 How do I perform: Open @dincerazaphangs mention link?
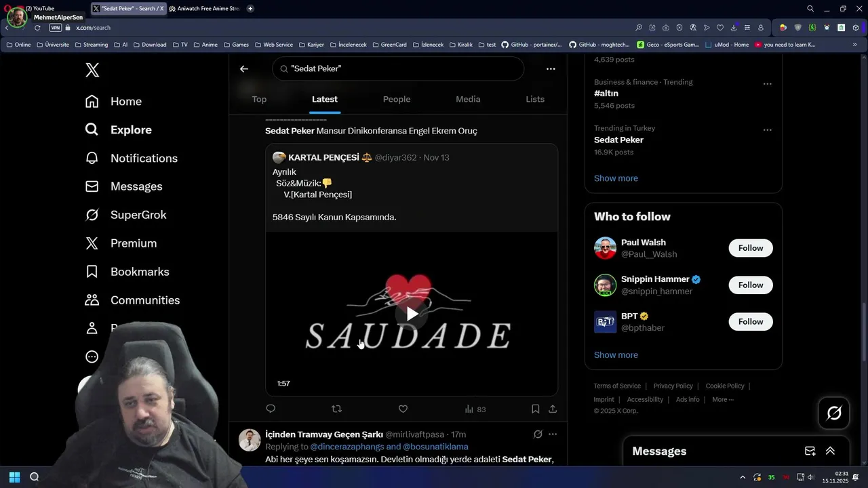347,447
